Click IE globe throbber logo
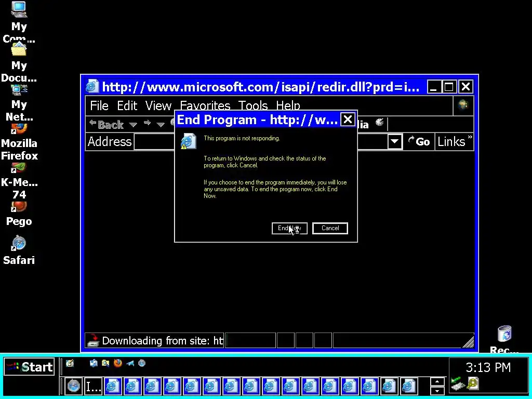The image size is (532, 399). coord(463,105)
